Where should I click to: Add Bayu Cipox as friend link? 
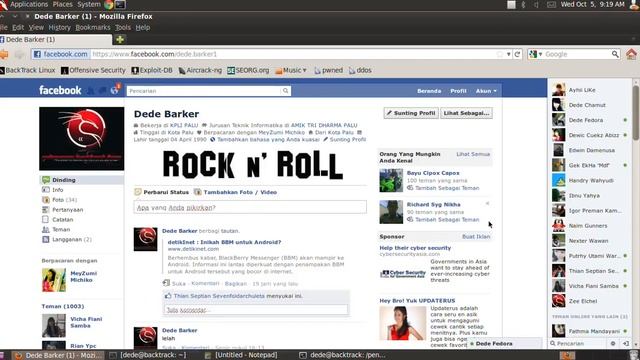tap(447, 188)
